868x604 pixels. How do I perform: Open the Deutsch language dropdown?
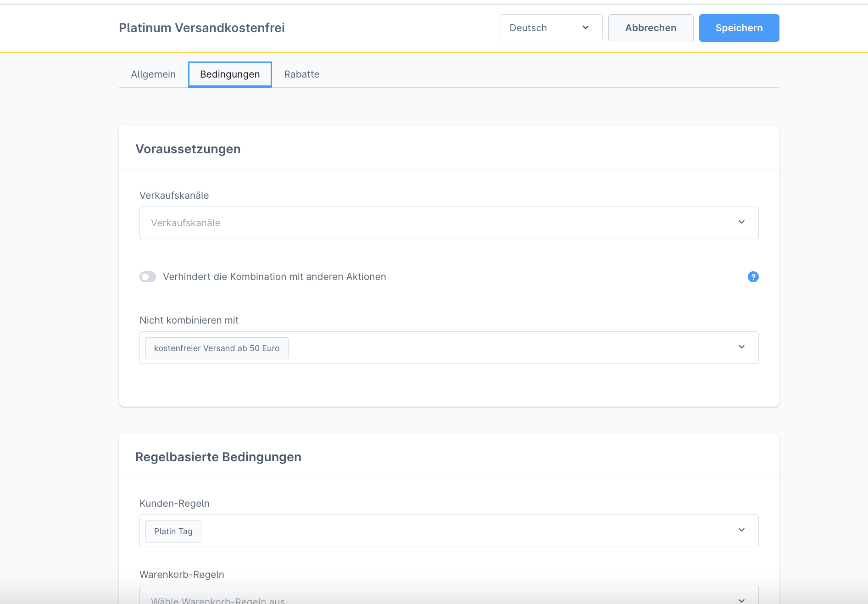pos(551,28)
